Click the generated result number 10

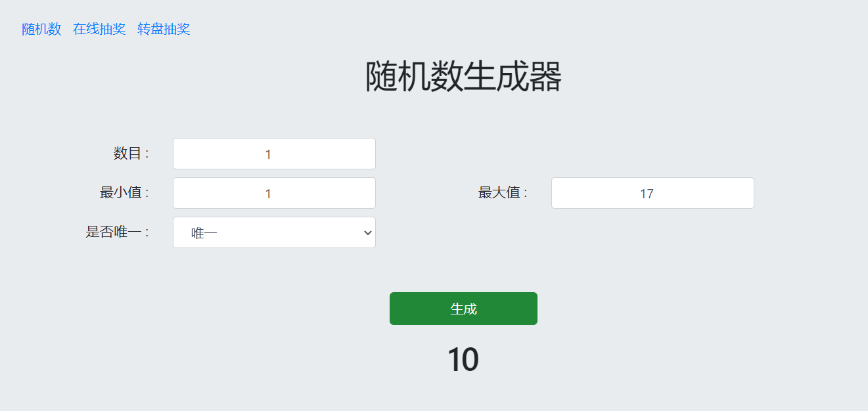464,358
